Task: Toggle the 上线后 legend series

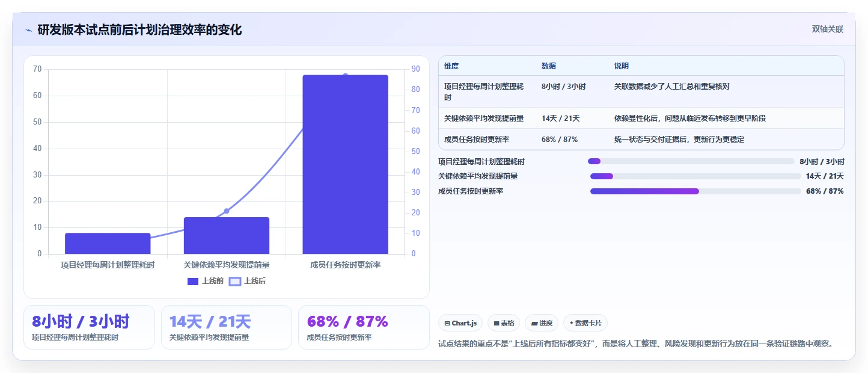Action: tap(248, 281)
